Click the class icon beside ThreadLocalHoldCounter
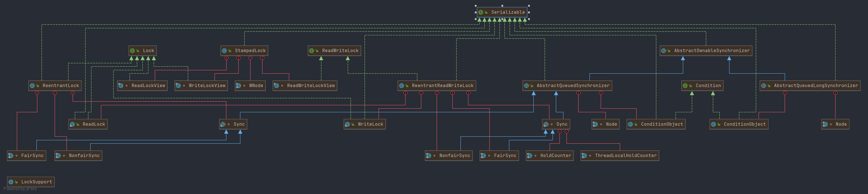The height and width of the screenshot is (194, 868). pyautogui.click(x=584, y=156)
